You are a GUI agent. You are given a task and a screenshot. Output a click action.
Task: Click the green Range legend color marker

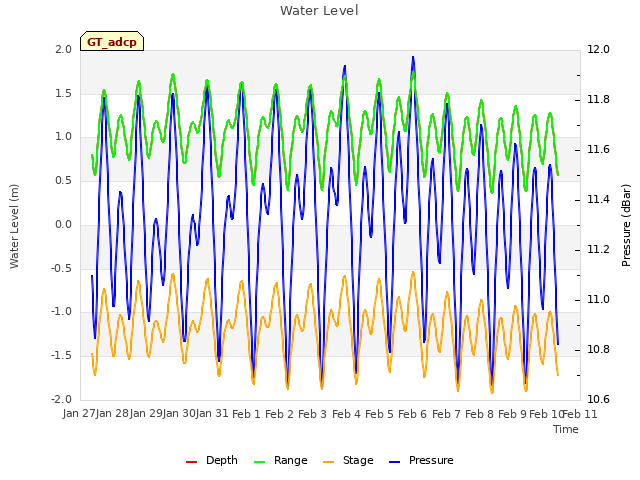tap(260, 462)
